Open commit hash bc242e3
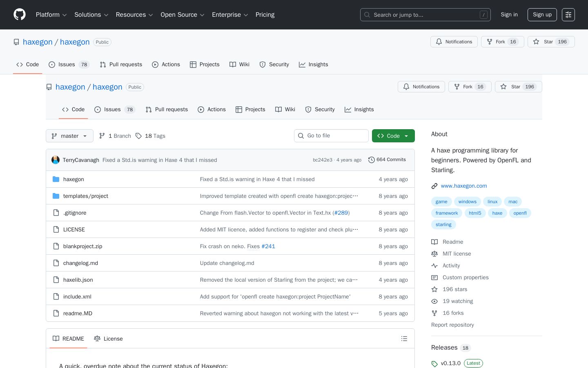Image resolution: width=588 pixels, height=368 pixels. pyautogui.click(x=323, y=160)
